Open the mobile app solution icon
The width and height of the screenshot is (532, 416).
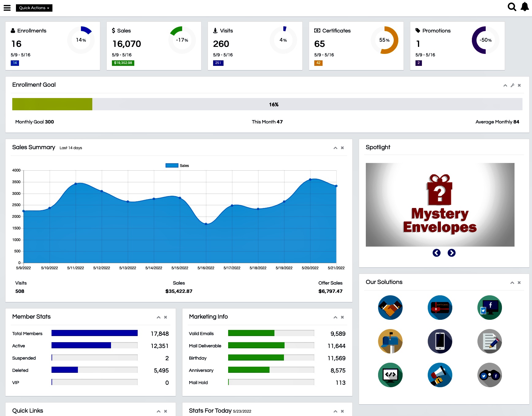(x=440, y=341)
